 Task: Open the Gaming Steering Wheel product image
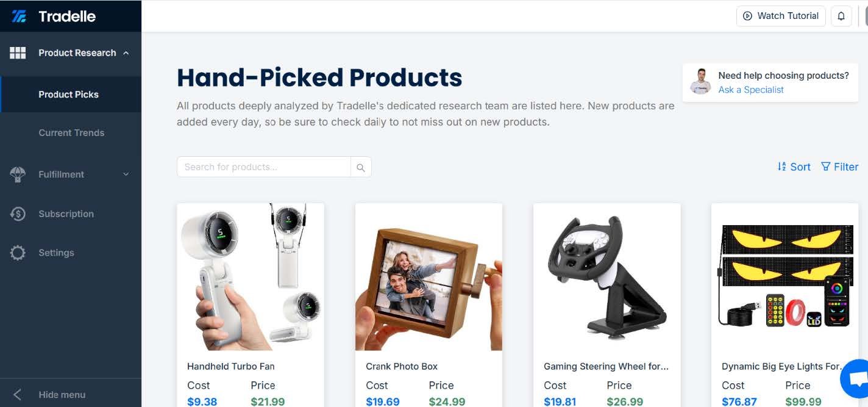tap(607, 277)
